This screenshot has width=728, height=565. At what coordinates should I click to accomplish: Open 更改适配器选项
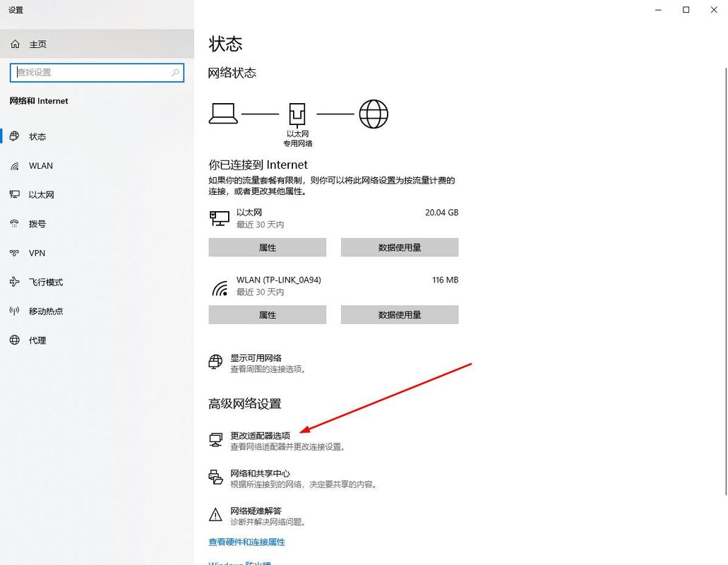(261, 436)
